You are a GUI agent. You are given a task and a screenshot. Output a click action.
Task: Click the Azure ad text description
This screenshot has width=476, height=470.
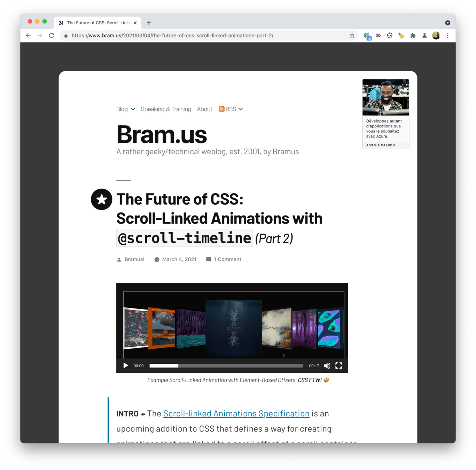[x=384, y=129]
